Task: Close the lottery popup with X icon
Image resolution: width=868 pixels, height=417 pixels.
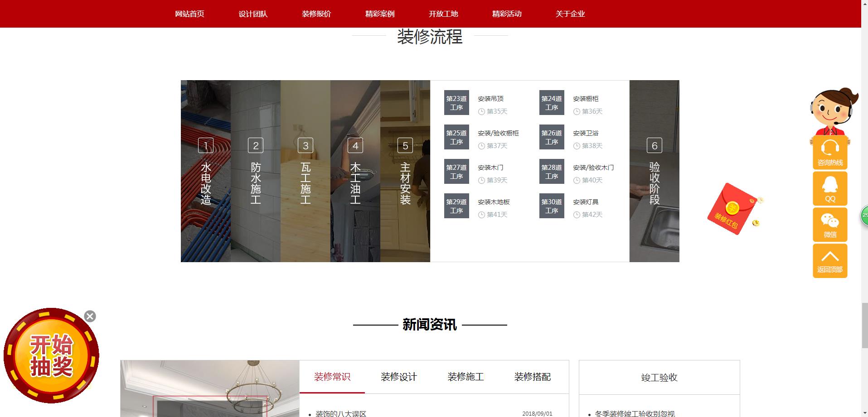Action: [x=90, y=316]
